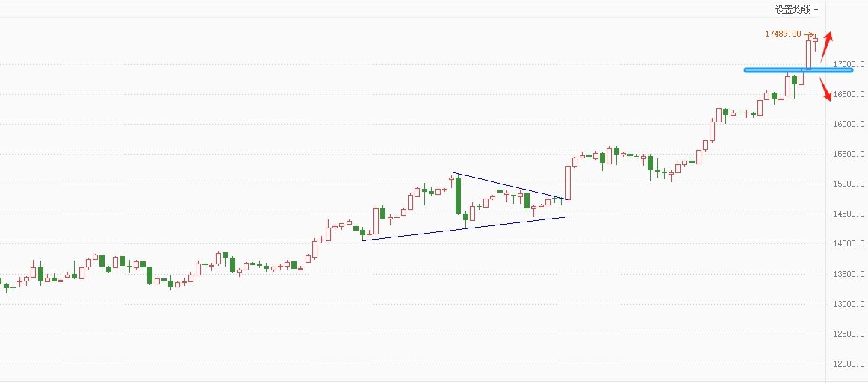Click the red upward arrow annotation

point(828,46)
